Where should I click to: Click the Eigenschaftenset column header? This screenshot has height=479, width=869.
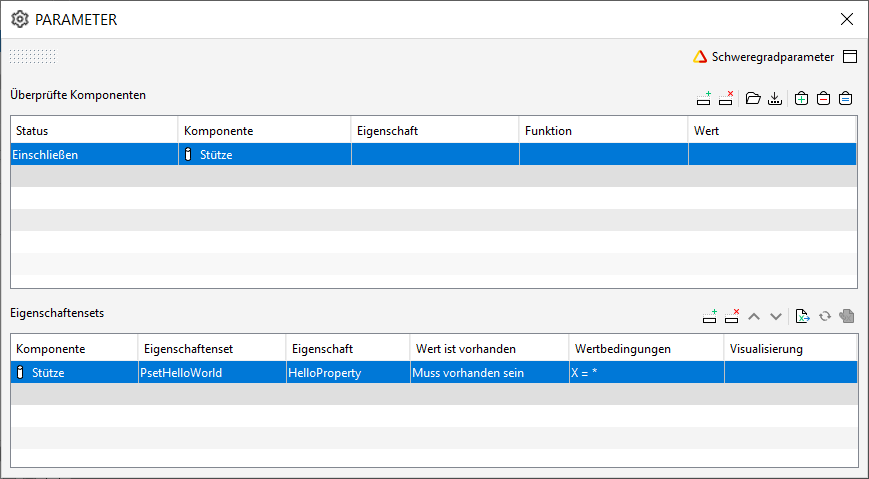point(212,349)
